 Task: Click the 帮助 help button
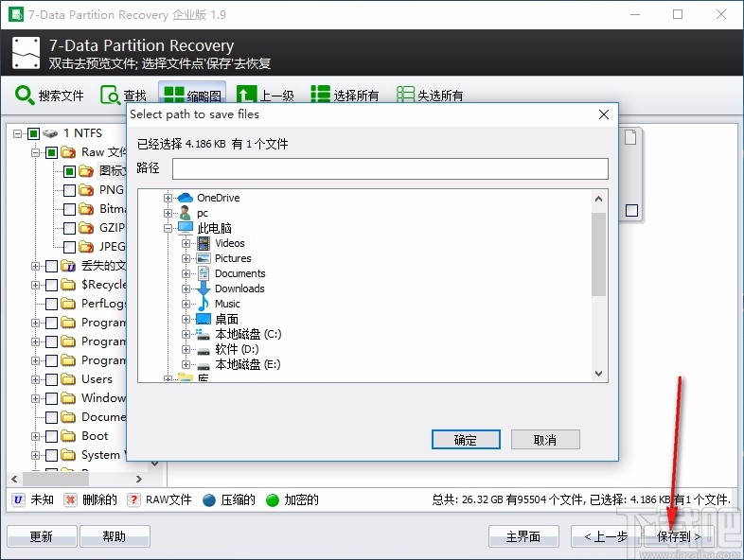point(115,536)
